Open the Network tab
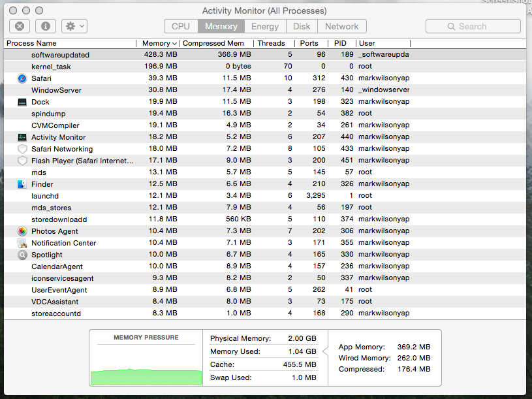532x399 pixels. click(341, 26)
